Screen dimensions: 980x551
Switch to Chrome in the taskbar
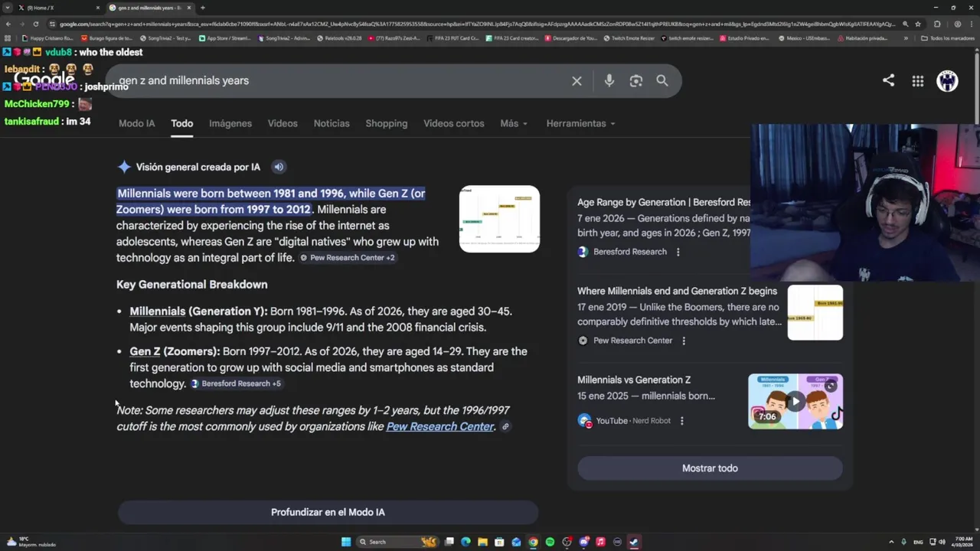pos(533,542)
